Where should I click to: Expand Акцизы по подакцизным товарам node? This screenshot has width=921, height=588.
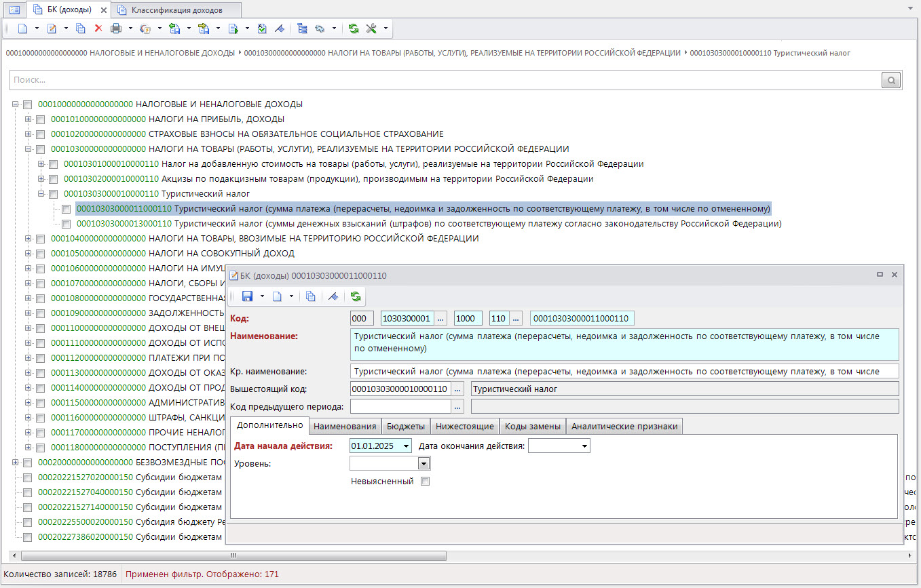tap(41, 179)
